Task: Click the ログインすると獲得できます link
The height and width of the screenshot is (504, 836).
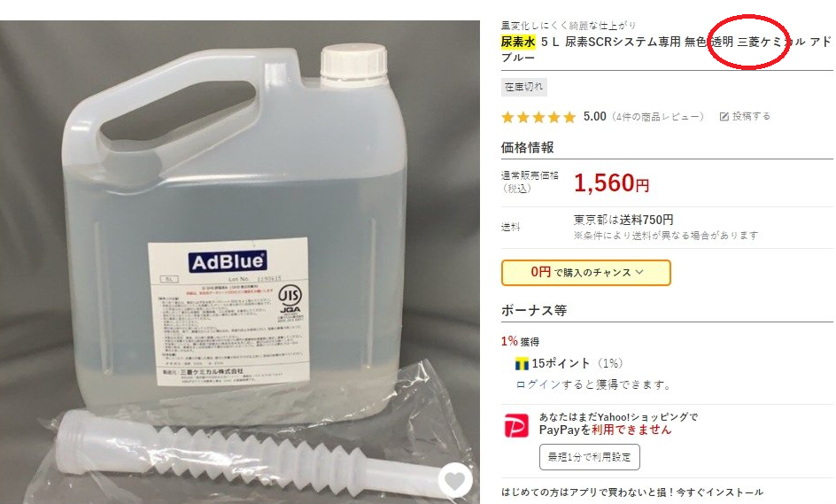Action: coord(592,384)
